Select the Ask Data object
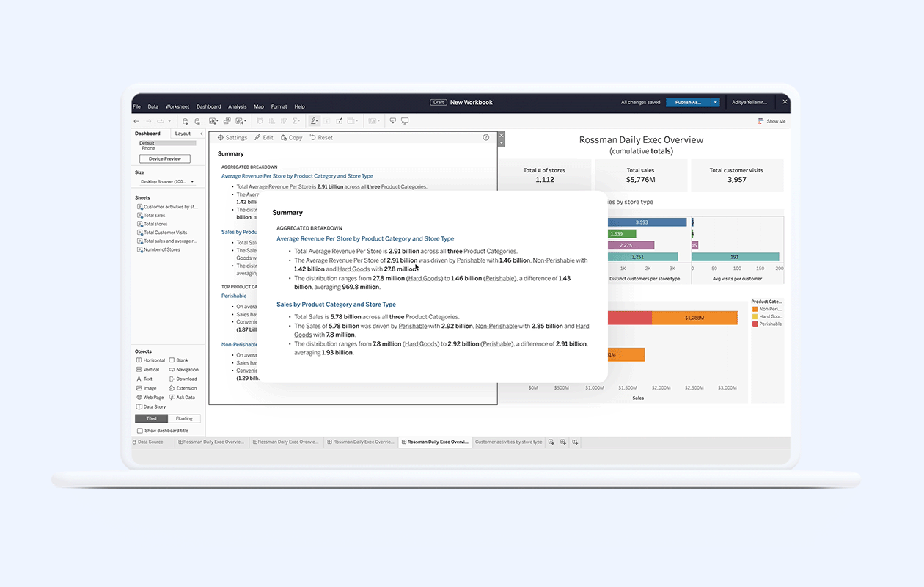Image resolution: width=924 pixels, height=587 pixels. pyautogui.click(x=182, y=398)
